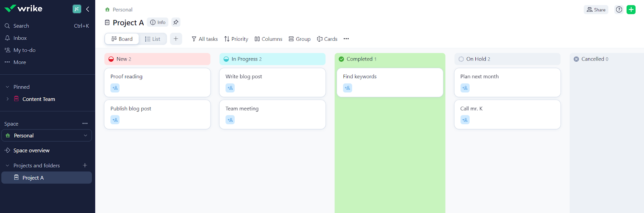Add assignee on Call mr. K card
The height and width of the screenshot is (213, 644).
pos(465,120)
